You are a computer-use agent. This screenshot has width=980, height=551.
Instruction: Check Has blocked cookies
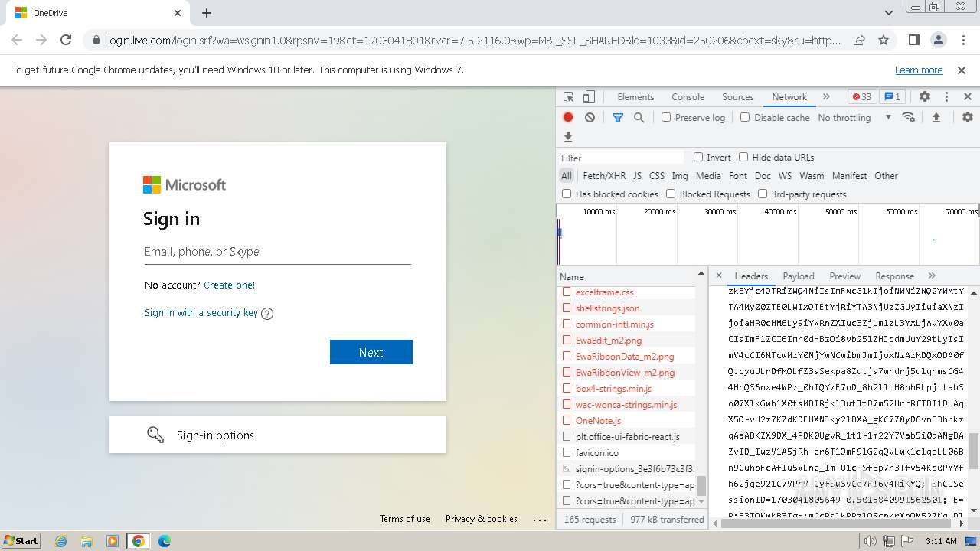click(567, 194)
